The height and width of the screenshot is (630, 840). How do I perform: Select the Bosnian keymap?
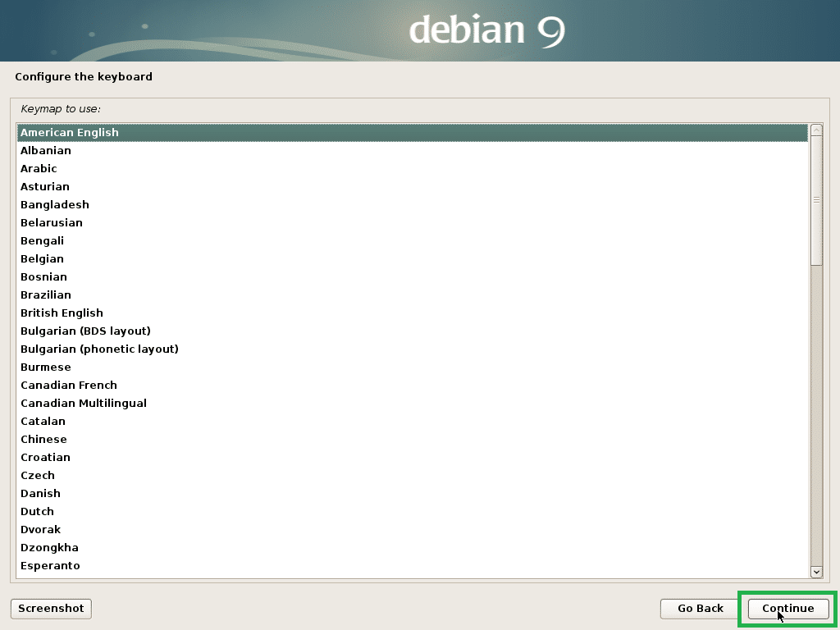pyautogui.click(x=412, y=277)
